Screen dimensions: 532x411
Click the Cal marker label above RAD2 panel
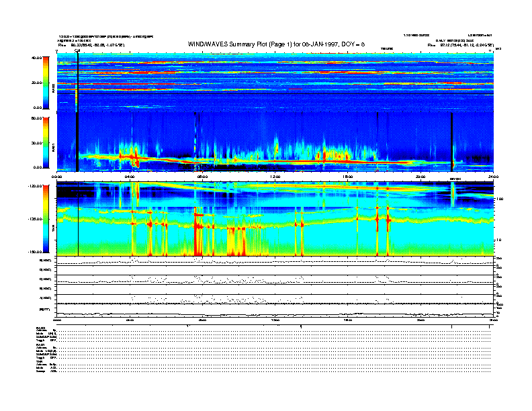coord(77,50)
